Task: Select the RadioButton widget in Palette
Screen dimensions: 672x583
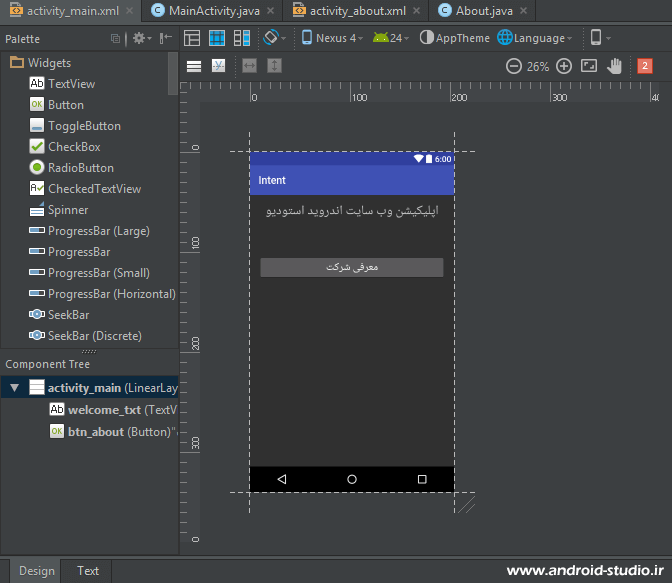Action: (80, 168)
